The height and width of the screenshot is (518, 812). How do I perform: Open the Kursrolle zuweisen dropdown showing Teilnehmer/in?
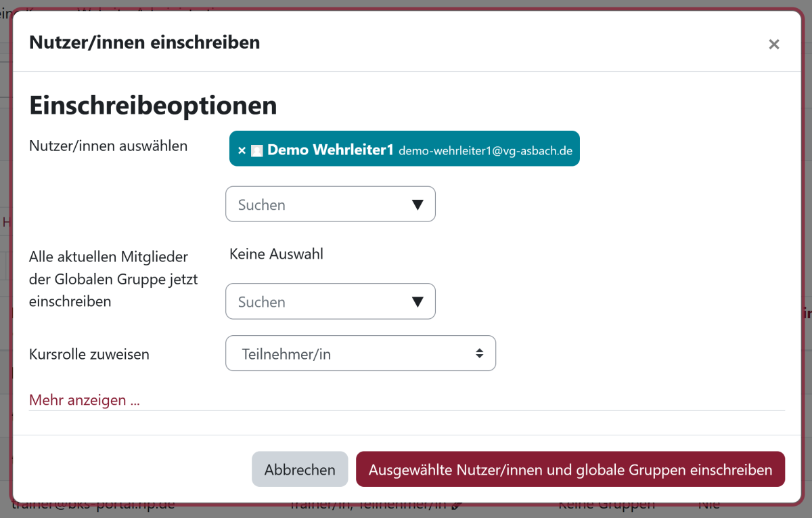click(360, 353)
